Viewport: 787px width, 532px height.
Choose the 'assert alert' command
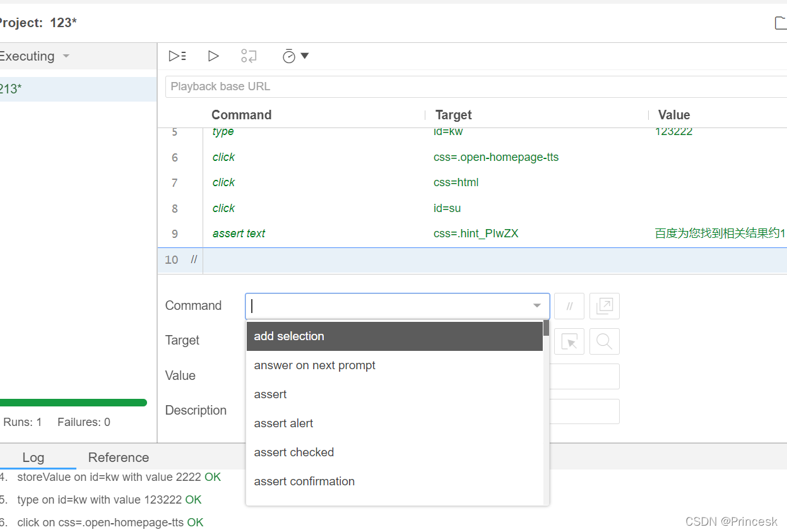coord(394,423)
